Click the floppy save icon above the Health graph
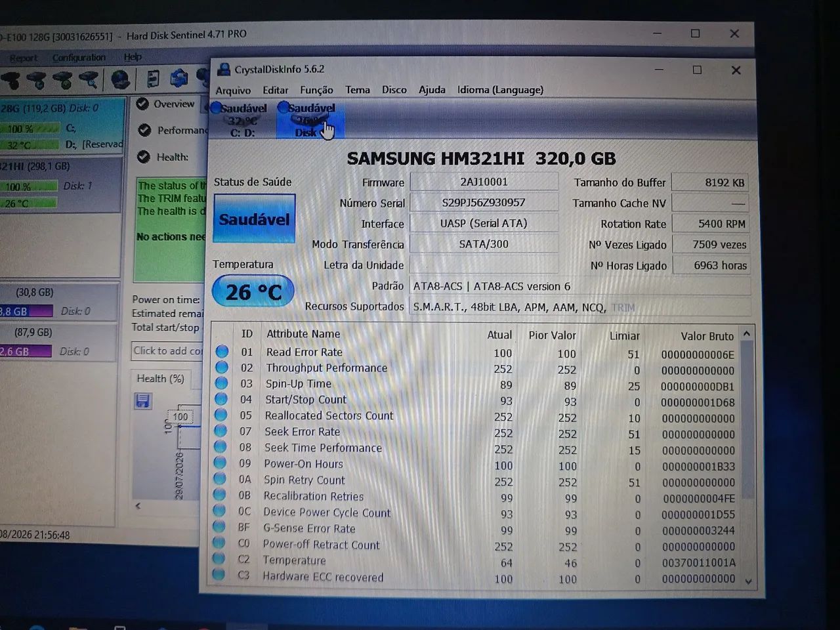This screenshot has height=630, width=840. coord(143,401)
